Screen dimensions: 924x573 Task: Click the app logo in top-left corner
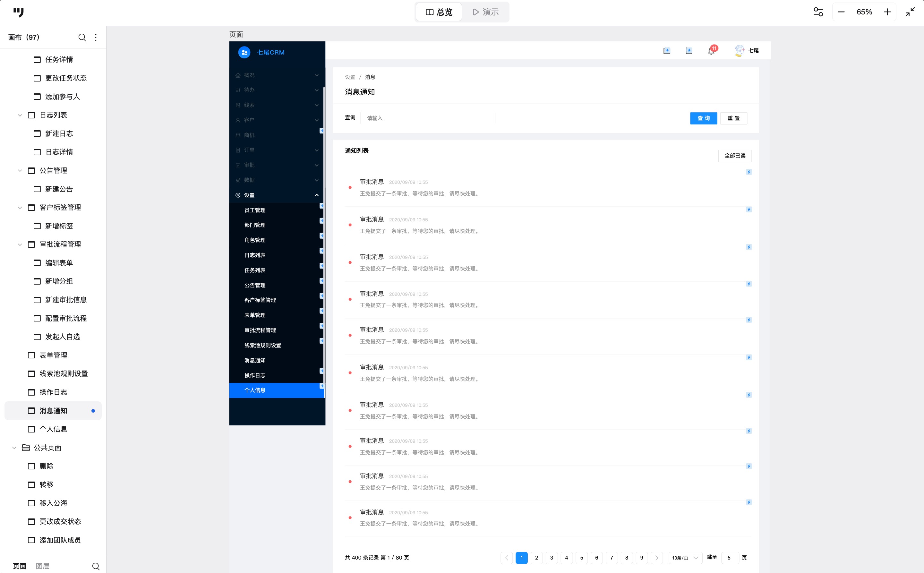coord(18,12)
